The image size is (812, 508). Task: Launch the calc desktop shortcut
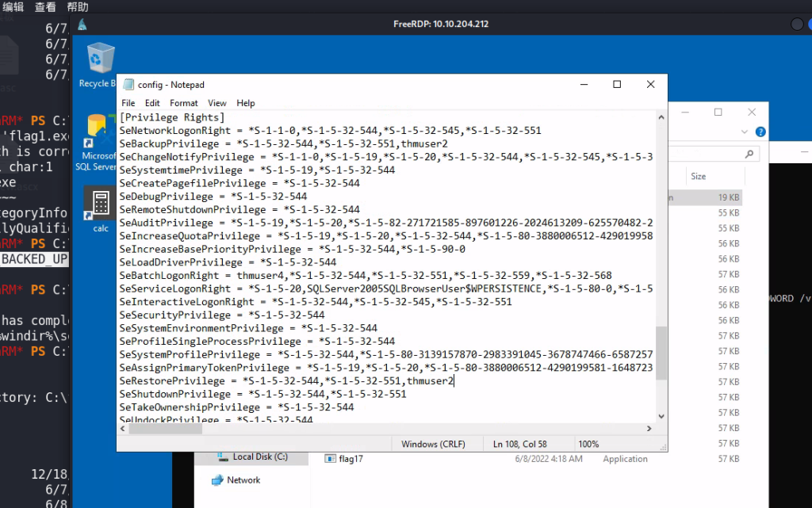101,210
